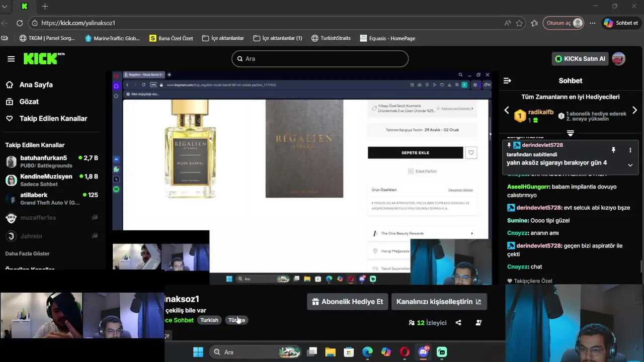Collapse the Sohbet chat panel
This screenshot has width=644, height=362.
507,80
